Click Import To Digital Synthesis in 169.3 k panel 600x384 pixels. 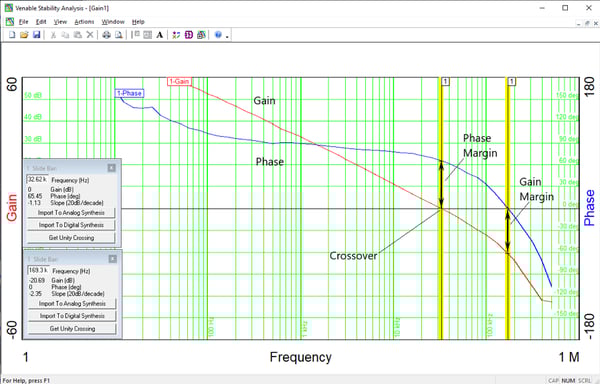[x=72, y=316]
